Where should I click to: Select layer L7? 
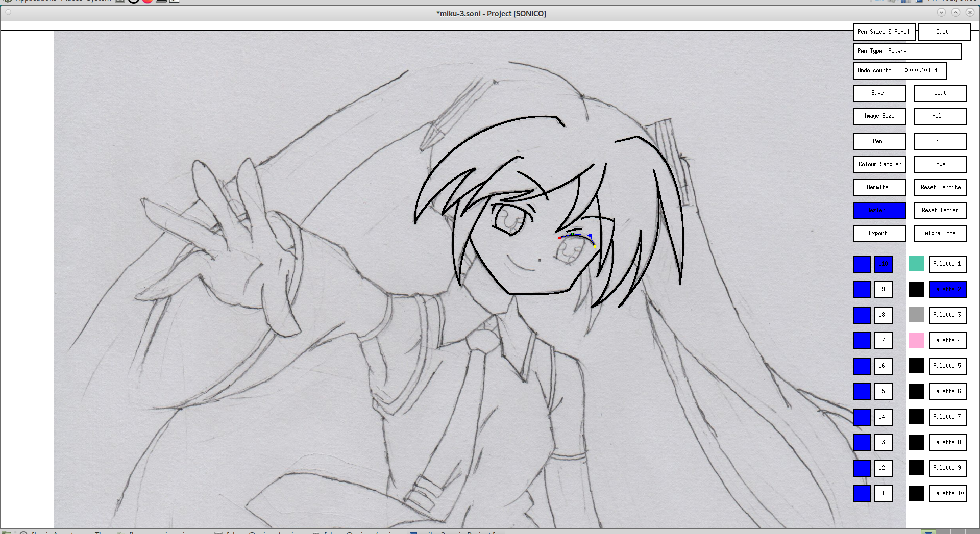click(883, 340)
